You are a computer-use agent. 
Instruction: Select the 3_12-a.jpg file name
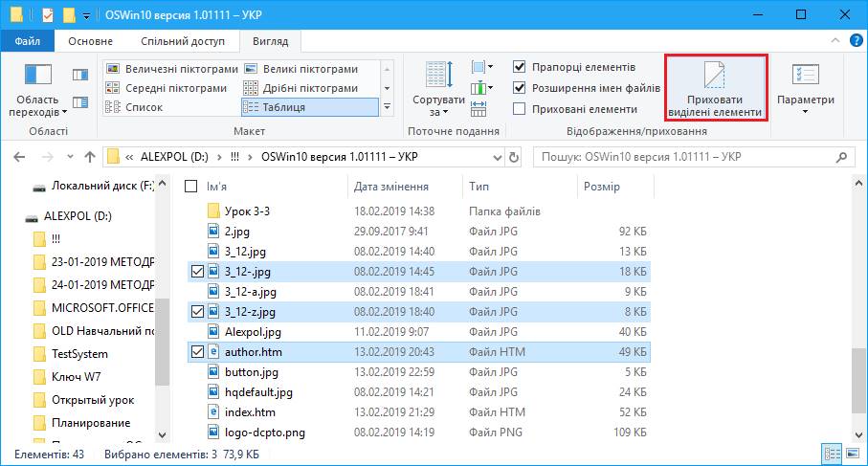pyautogui.click(x=250, y=292)
